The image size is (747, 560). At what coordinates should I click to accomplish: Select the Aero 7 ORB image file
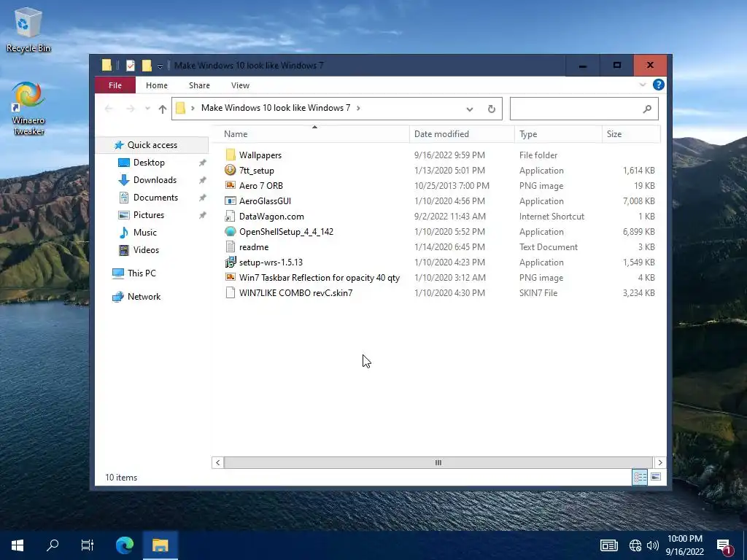(x=260, y=186)
